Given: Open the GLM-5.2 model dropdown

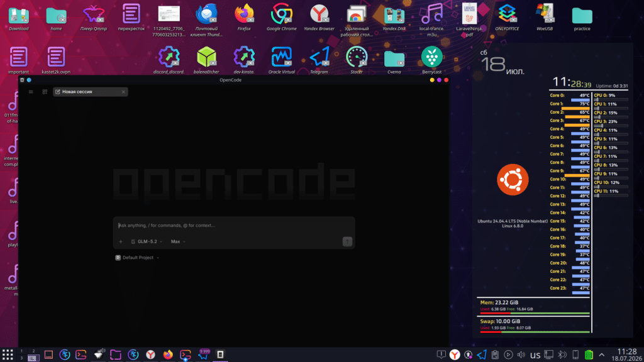Looking at the screenshot, I should pyautogui.click(x=147, y=241).
